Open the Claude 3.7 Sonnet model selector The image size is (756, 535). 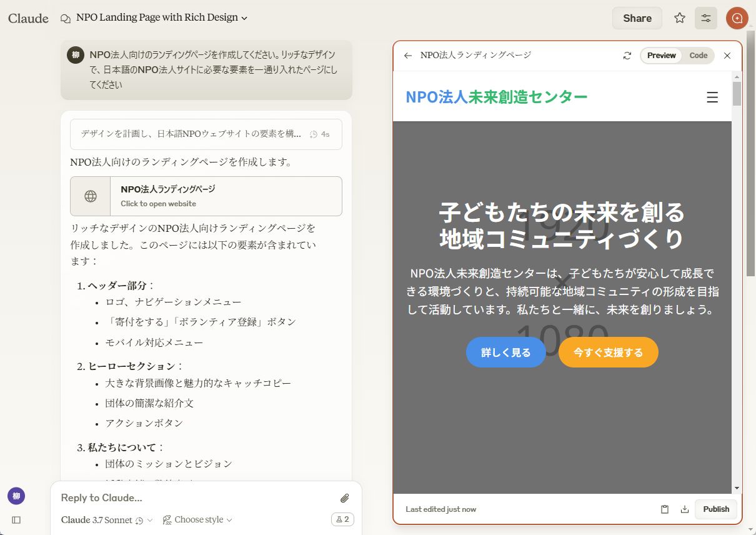[107, 520]
